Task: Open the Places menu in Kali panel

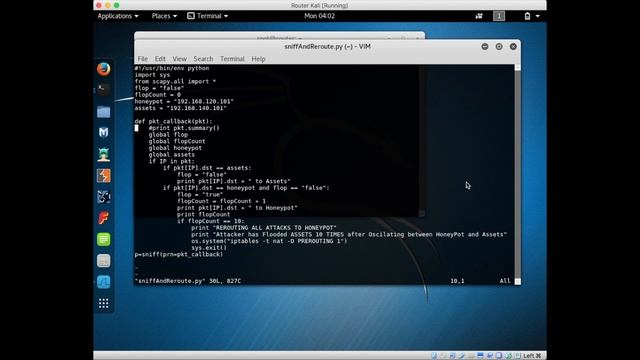Action: (164, 16)
